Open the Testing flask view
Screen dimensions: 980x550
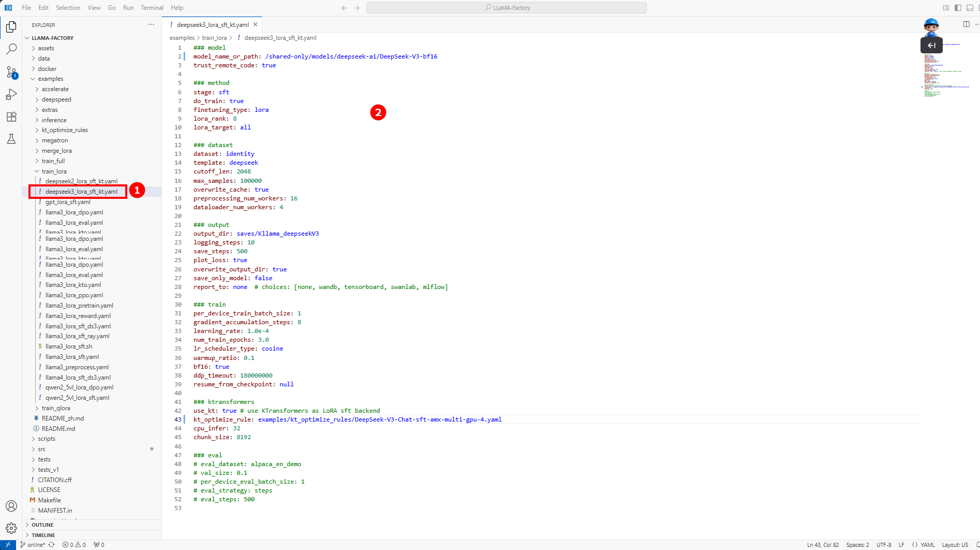(11, 139)
